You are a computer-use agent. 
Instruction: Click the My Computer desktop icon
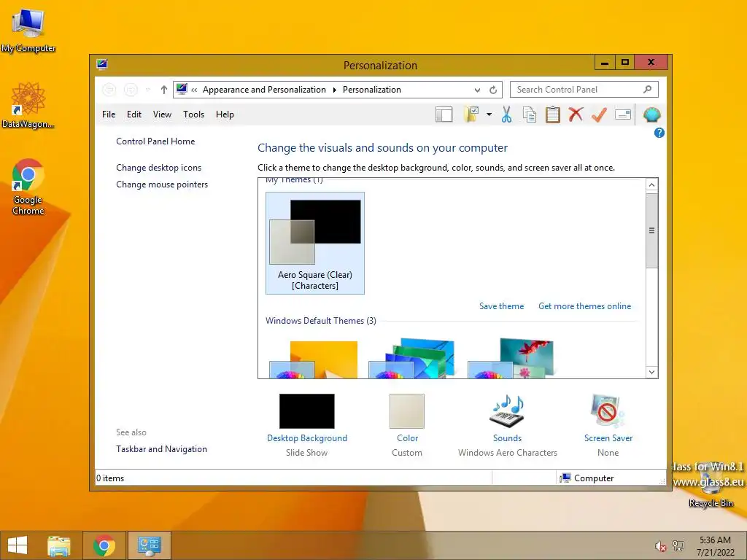pos(28,31)
